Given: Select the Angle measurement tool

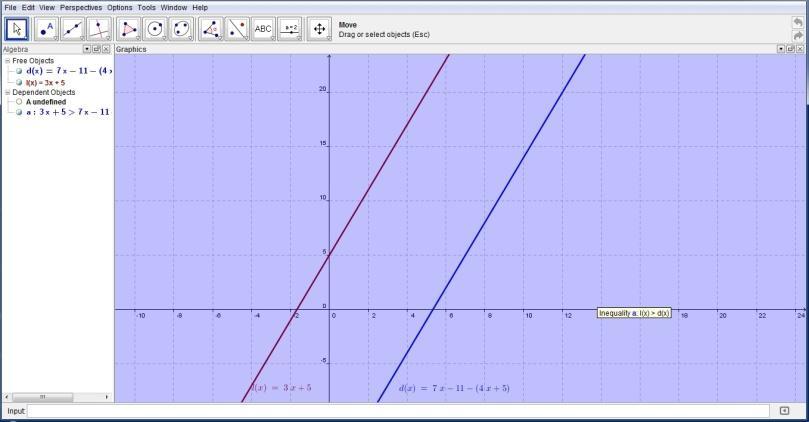Looking at the screenshot, I should (x=211, y=29).
